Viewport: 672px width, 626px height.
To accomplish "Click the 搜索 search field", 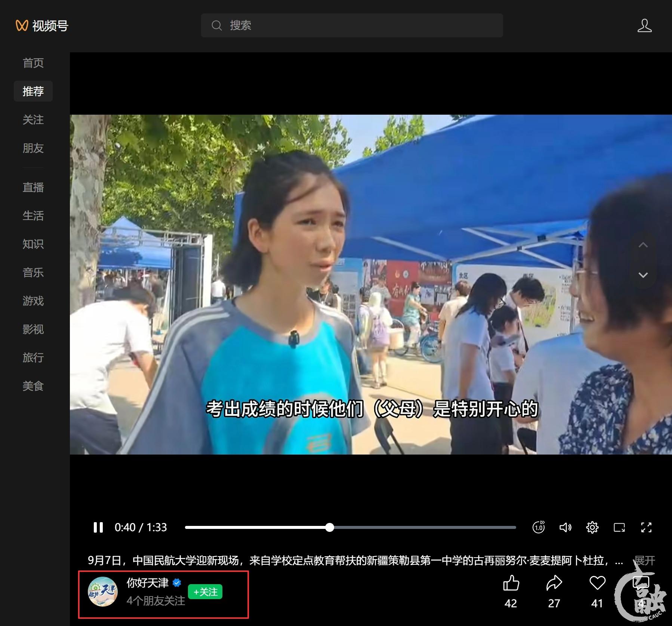I will tap(352, 25).
